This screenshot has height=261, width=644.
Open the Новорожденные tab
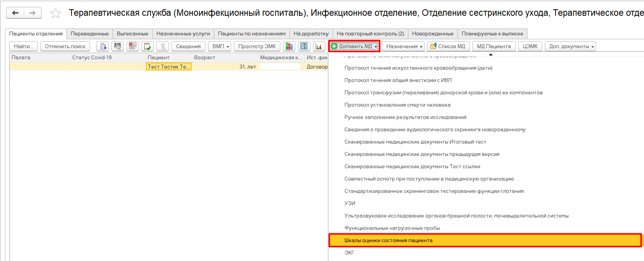433,34
